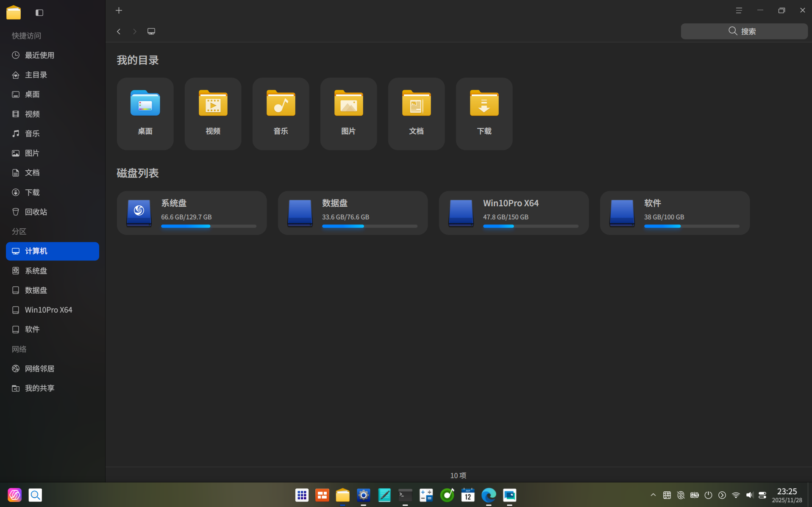Expand the system tray arrow
The height and width of the screenshot is (507, 812).
tap(653, 495)
